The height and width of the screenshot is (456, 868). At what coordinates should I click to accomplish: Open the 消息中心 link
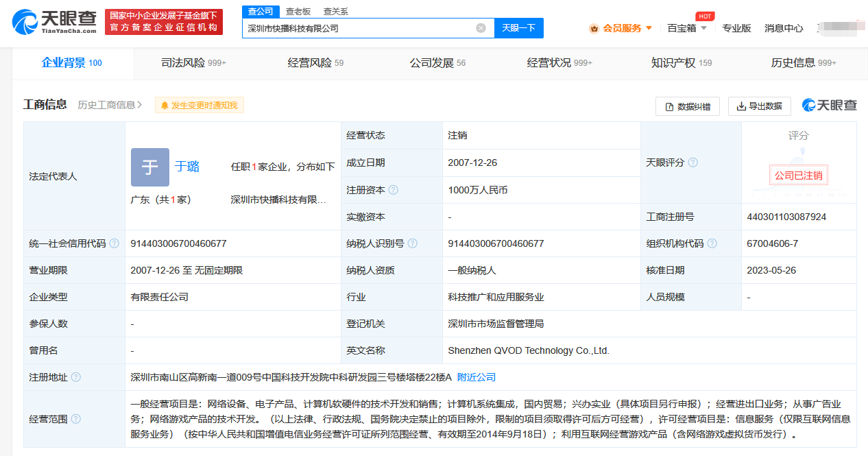tap(784, 28)
